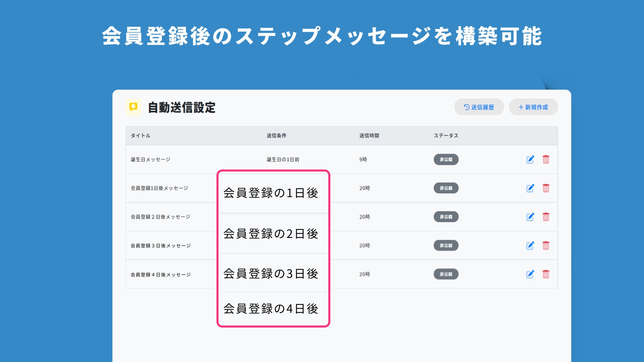644x362 pixels.
Task: Edit the 会員登録1日後メッセージ entry
Action: click(x=530, y=188)
